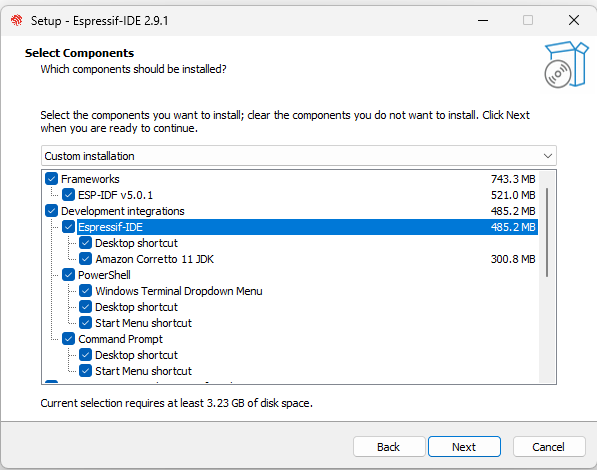597x470 pixels.
Task: Uncheck Desktop shortcut under Espressif-IDE
Action: point(86,243)
